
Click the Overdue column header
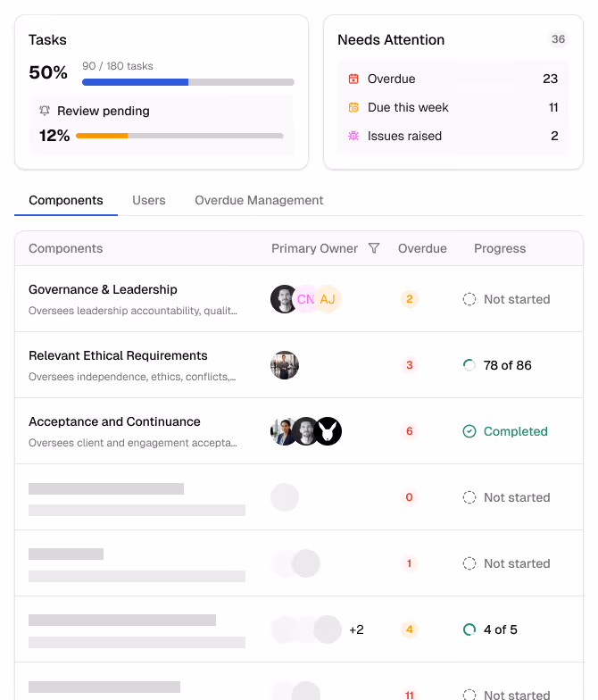click(422, 248)
